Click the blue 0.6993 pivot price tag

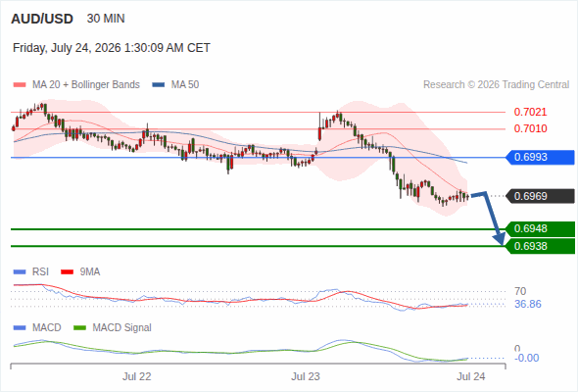point(540,158)
